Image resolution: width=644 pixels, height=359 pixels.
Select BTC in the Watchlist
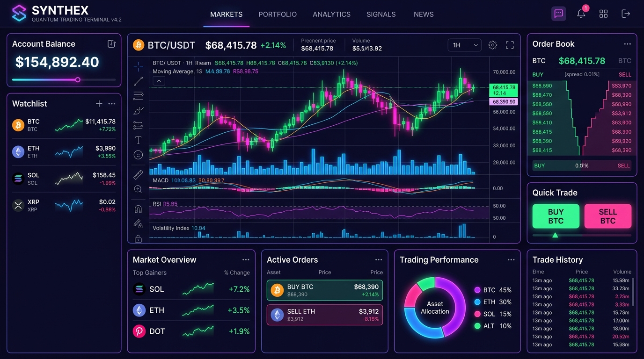64,125
